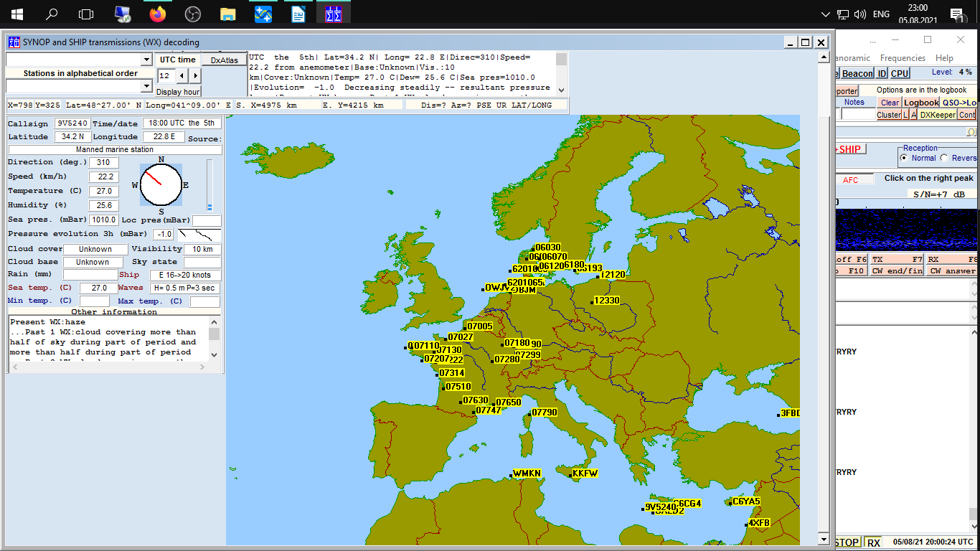The width and height of the screenshot is (980, 551).
Task: Open the Frequencies menu
Action: [903, 58]
